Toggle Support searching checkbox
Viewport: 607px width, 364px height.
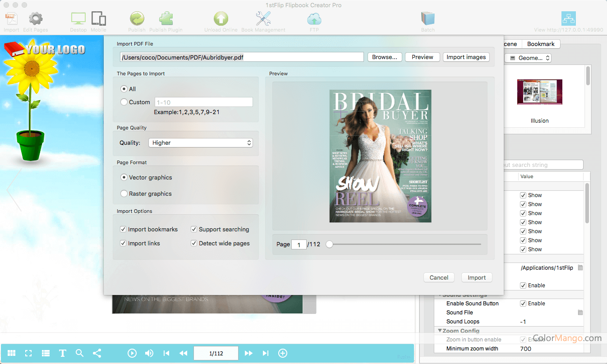(x=194, y=229)
